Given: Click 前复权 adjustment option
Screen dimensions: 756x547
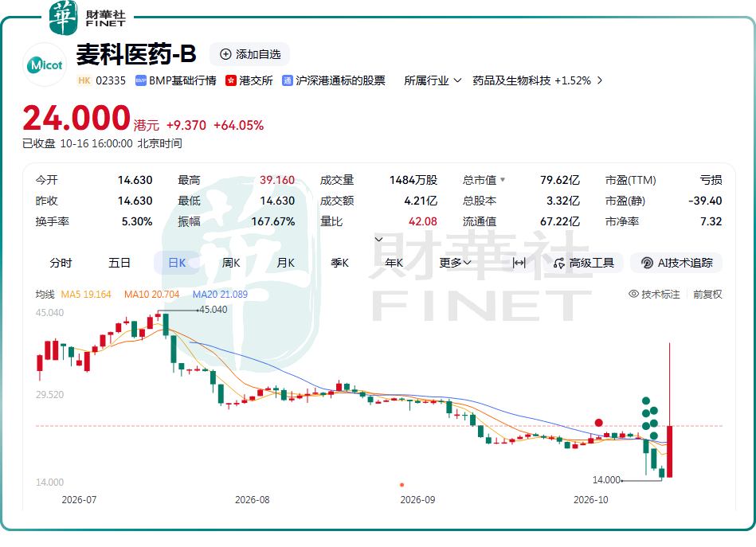Looking at the screenshot, I should coord(707,294).
